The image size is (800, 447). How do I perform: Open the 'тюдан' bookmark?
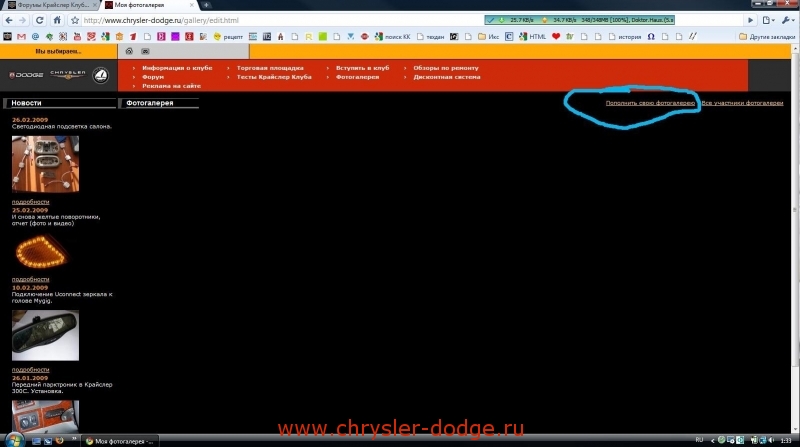click(431, 37)
